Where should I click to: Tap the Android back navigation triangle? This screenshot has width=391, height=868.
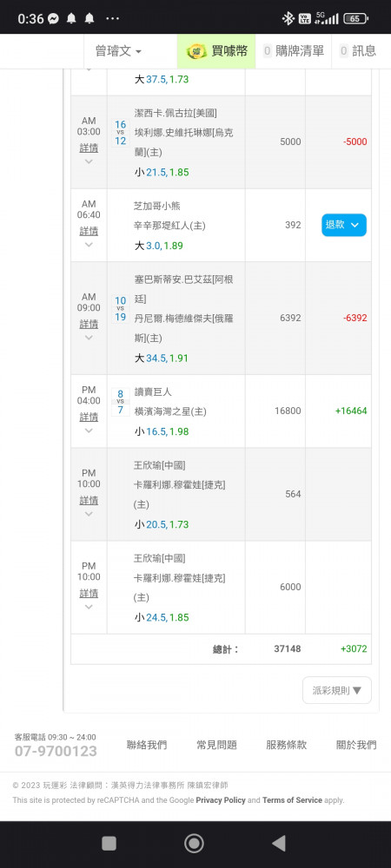[279, 843]
